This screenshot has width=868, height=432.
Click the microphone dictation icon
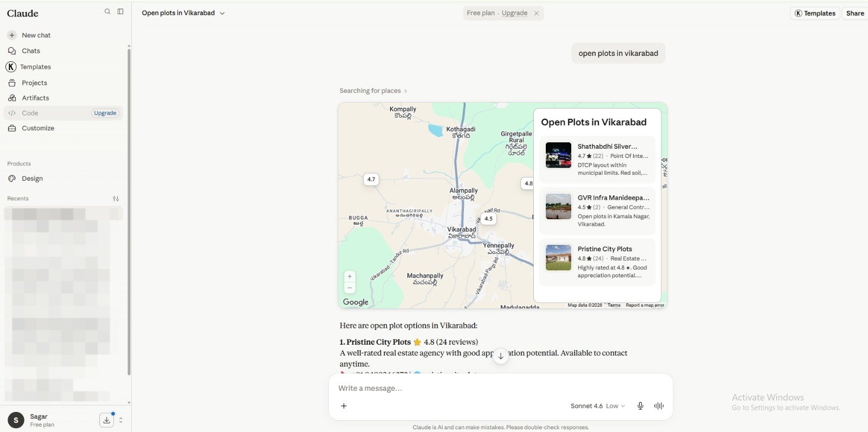click(640, 406)
